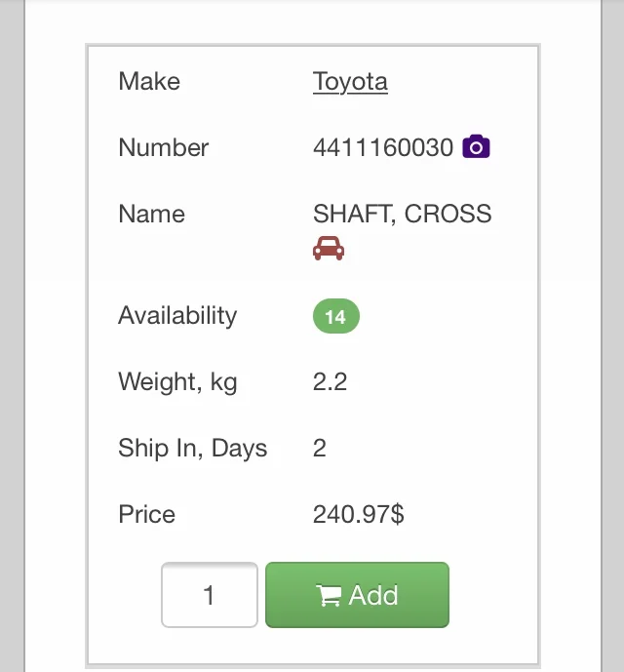Select part number 4411160030

(x=383, y=147)
